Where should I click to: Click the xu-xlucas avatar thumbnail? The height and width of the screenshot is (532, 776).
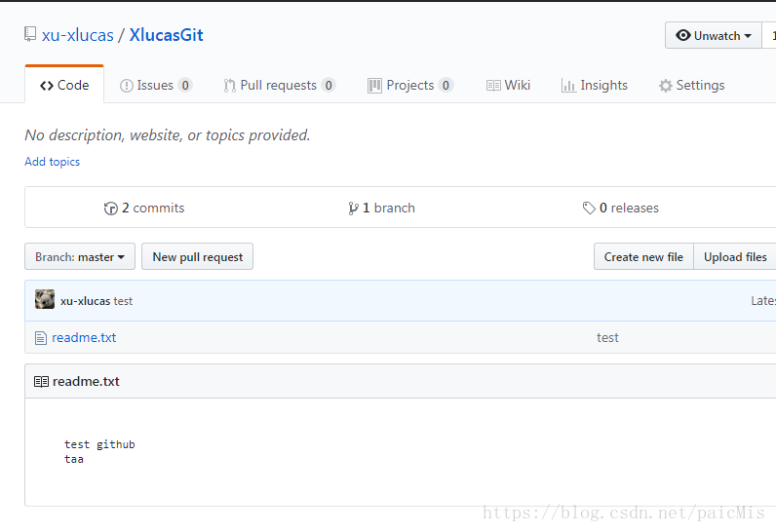pos(45,300)
